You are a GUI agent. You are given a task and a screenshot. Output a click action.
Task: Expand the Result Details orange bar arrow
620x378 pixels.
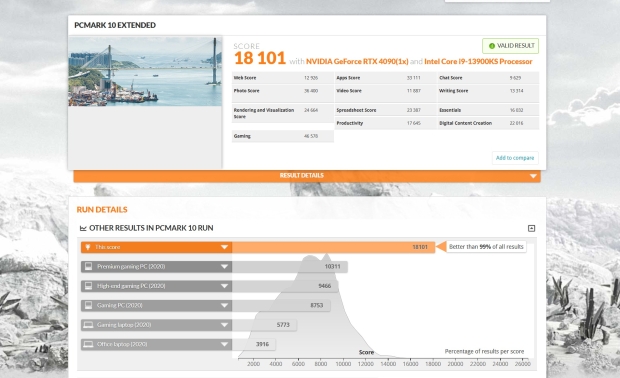click(533, 176)
